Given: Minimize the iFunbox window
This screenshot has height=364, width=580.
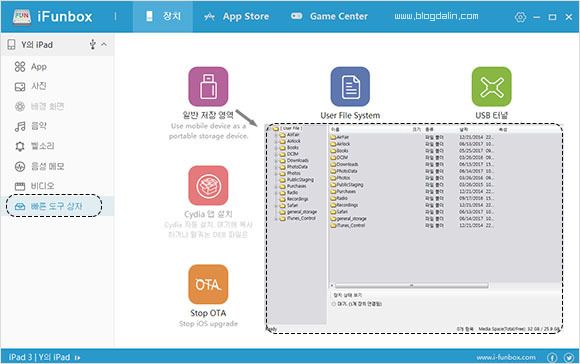Looking at the screenshot, I should pyautogui.click(x=537, y=17).
